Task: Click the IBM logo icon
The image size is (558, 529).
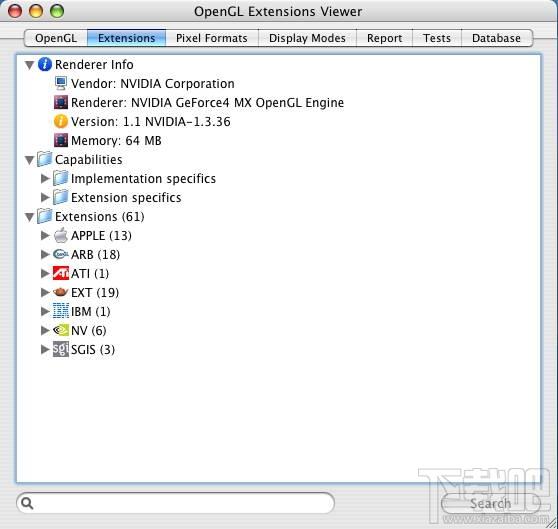Action: point(60,311)
